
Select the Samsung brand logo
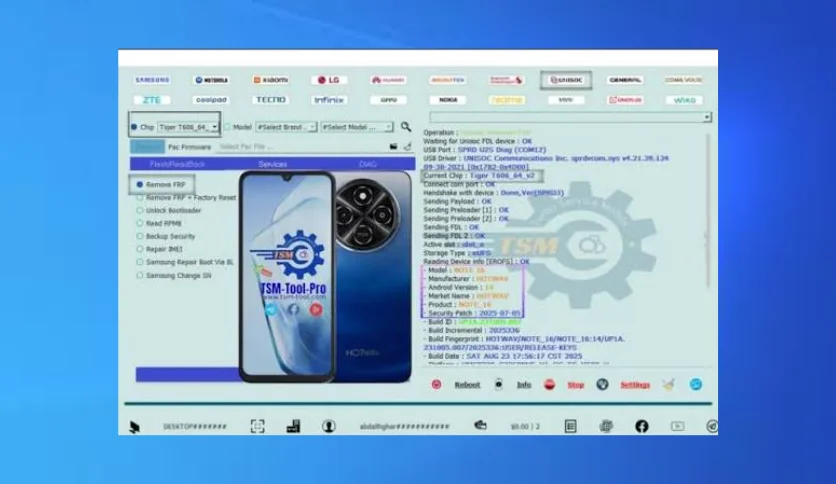tap(152, 80)
